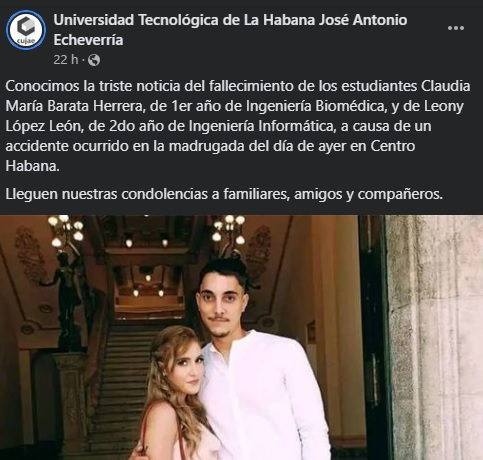483x460 pixels.
Task: Click the man in the white shirt
Action: coord(260,367)
